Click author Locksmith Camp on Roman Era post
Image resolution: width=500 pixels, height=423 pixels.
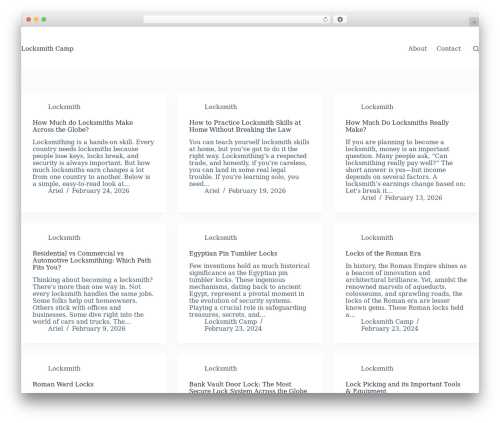387,322
